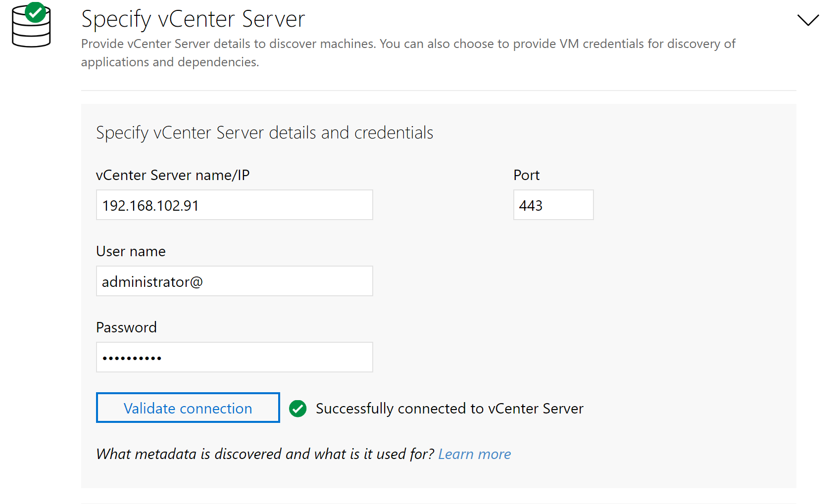The width and height of the screenshot is (837, 504).
Task: Click the vCenter database icon with checkmark
Action: coord(31,25)
